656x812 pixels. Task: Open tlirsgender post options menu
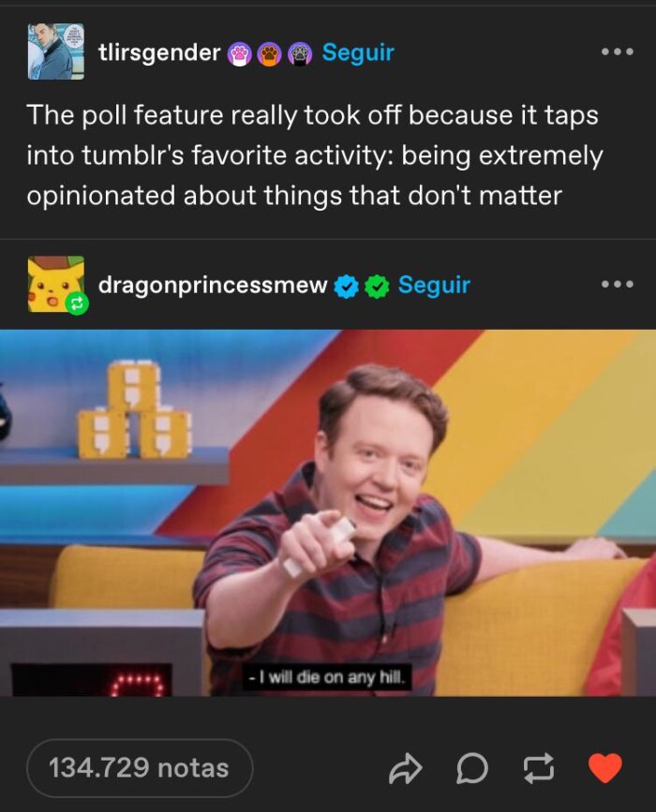[x=618, y=52]
